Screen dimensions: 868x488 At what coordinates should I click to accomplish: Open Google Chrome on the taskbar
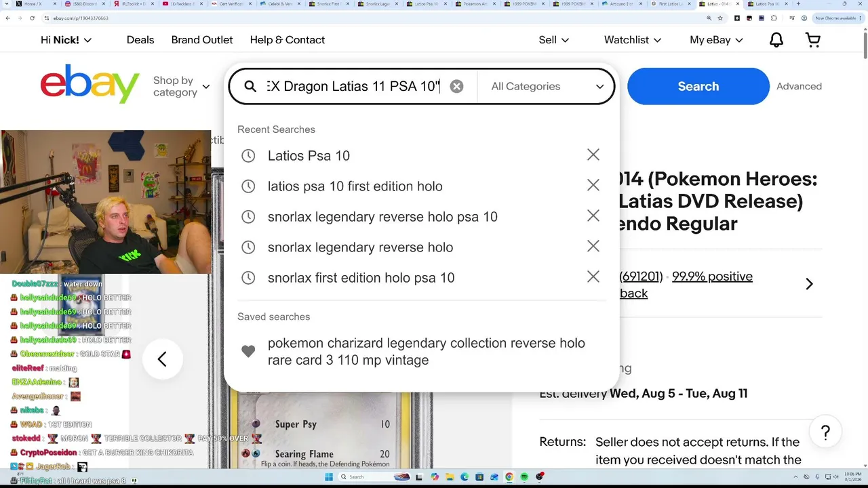point(509,477)
